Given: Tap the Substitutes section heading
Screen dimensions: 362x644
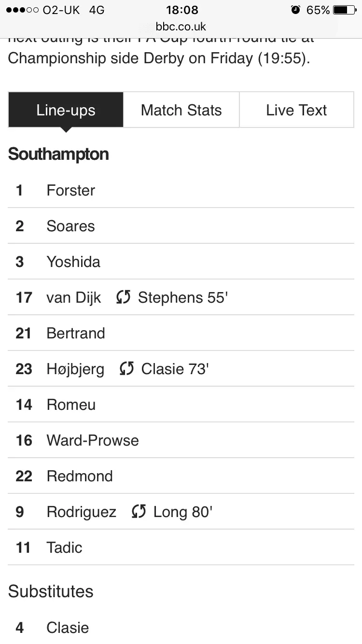Looking at the screenshot, I should pyautogui.click(x=51, y=591).
